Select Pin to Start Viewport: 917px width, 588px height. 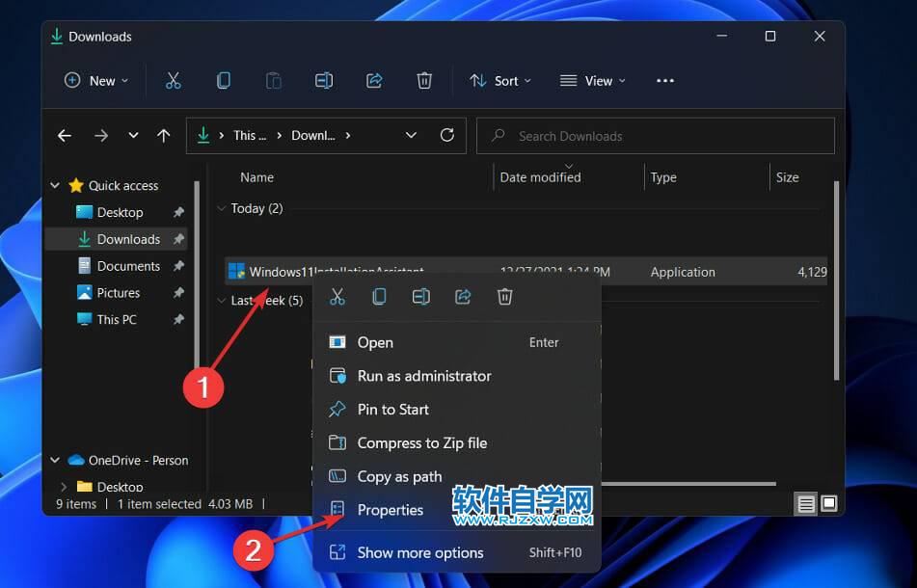click(x=457, y=409)
